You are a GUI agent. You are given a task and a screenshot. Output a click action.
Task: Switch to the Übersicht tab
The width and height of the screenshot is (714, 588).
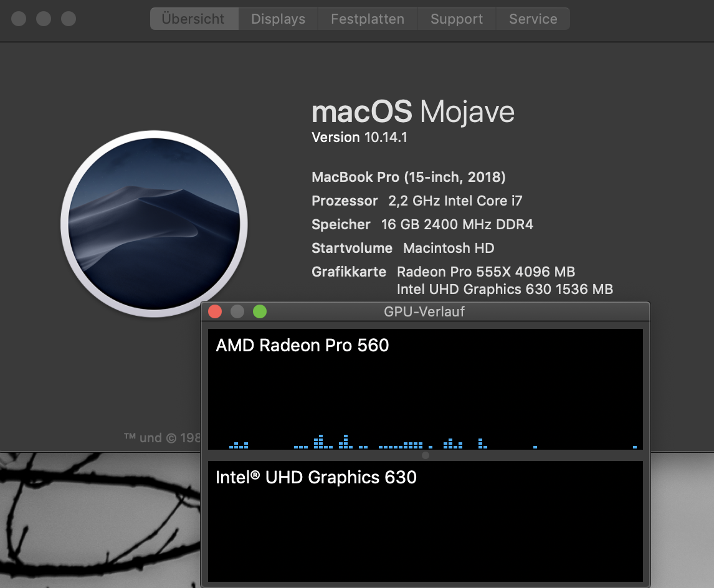[194, 19]
